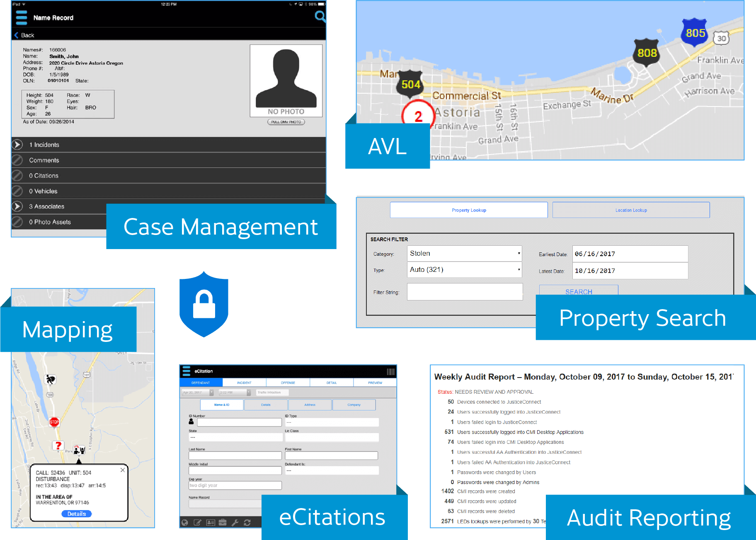Click the Filter String input field
The width and height of the screenshot is (756, 540).
(x=464, y=291)
